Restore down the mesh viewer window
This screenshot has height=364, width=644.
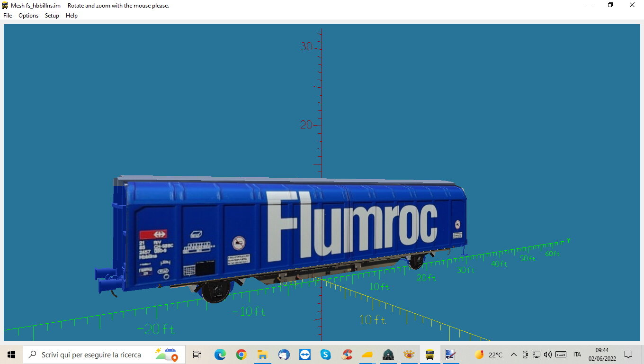pyautogui.click(x=610, y=5)
